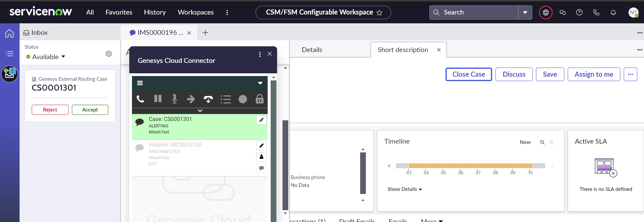Open the History menu
Screen dimensions: 644x222
155,13
